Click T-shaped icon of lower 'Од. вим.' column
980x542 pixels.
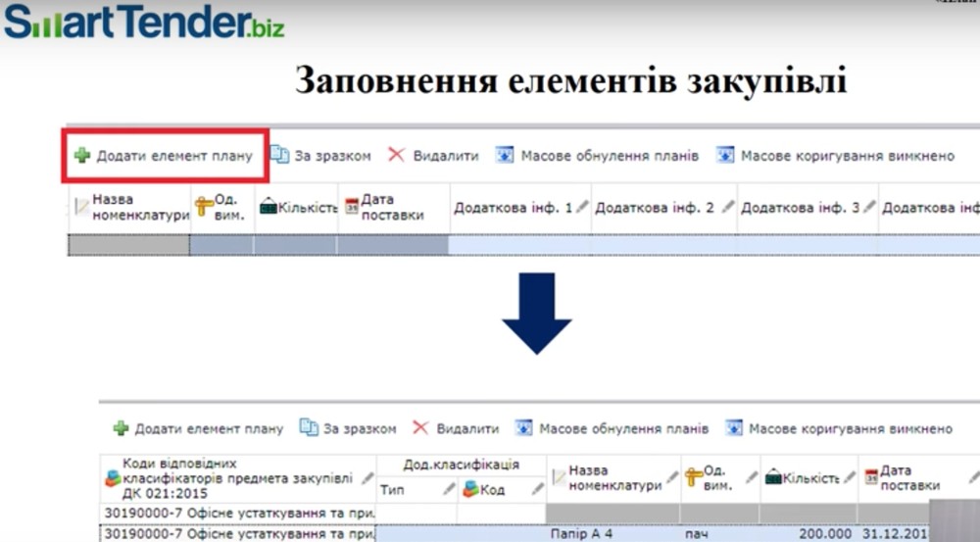click(x=694, y=477)
